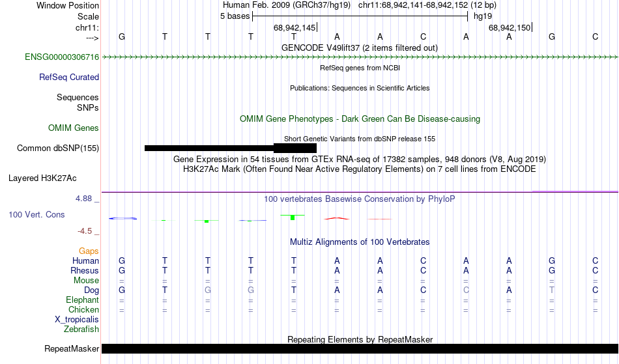Click Publications: Sequences in Scientific Articles title

tap(360, 88)
